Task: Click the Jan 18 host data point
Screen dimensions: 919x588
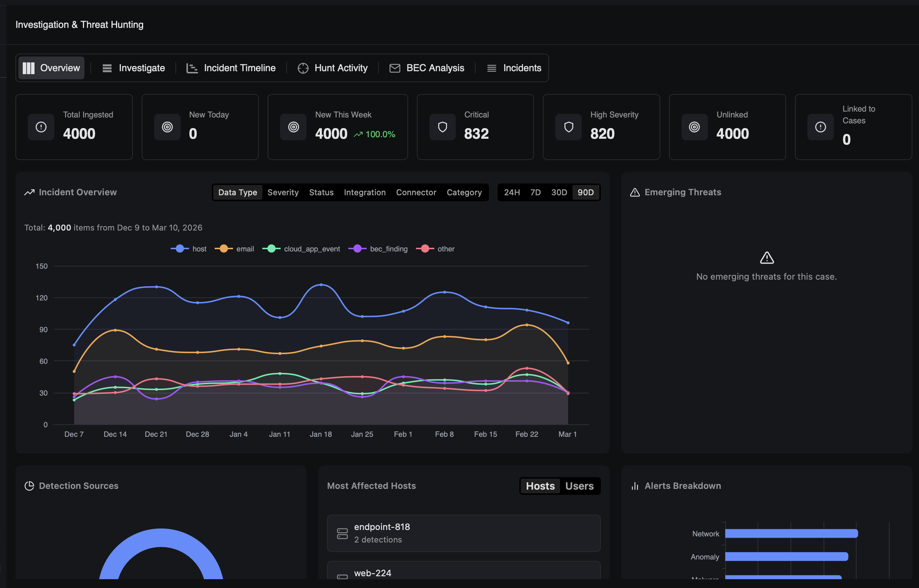Action: (321, 285)
